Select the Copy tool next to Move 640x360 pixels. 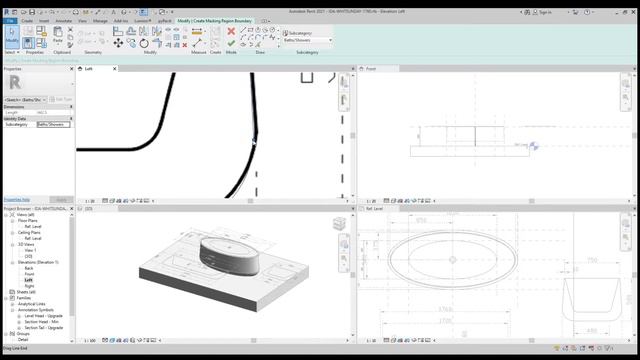point(131,43)
